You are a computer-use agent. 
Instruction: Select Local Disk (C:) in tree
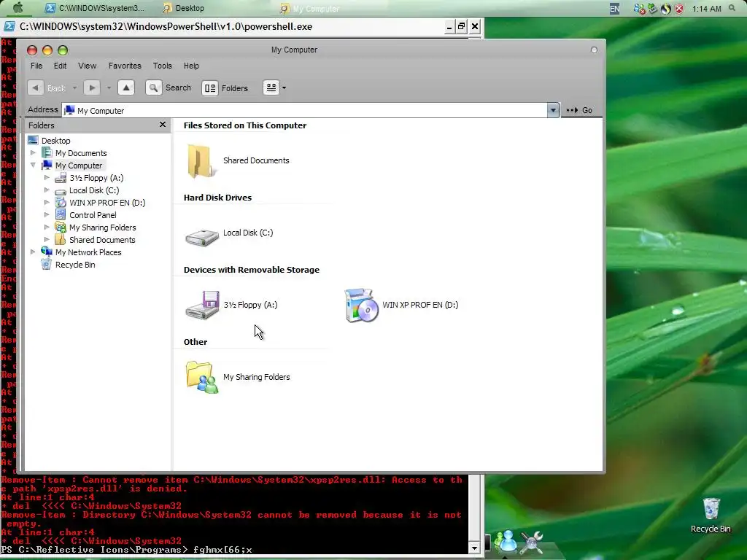94,190
